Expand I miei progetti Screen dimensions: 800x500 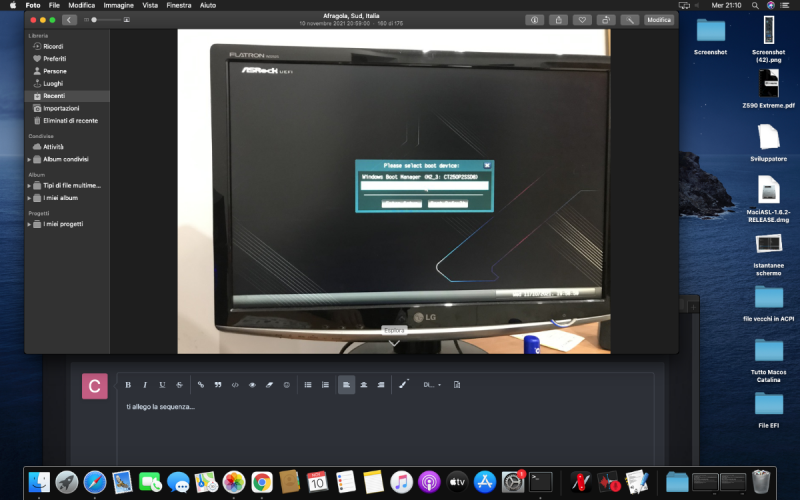click(29, 224)
